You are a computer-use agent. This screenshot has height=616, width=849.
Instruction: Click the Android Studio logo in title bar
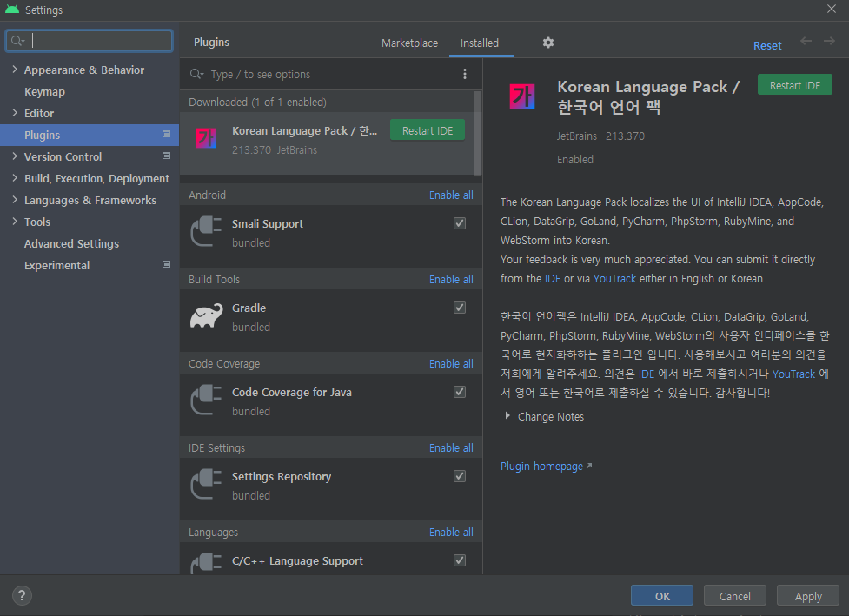(12, 10)
